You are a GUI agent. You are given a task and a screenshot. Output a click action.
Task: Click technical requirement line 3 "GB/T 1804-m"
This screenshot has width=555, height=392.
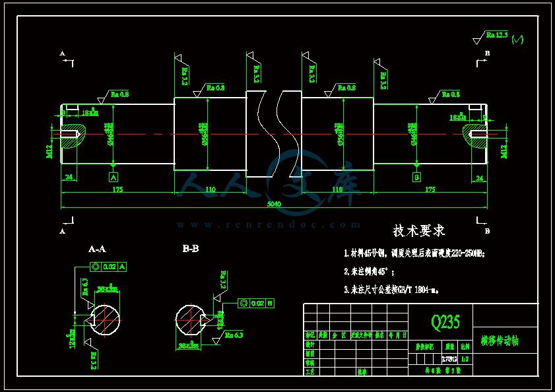point(391,290)
